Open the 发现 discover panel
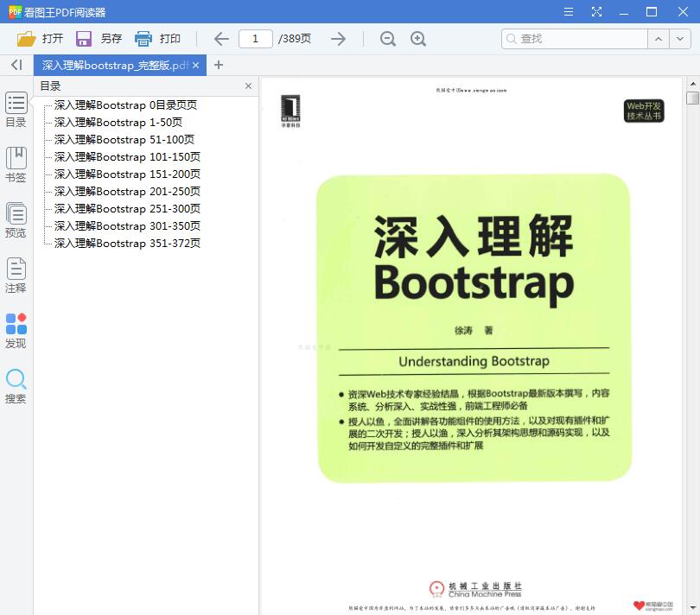Screen dimensions: 700x615 pyautogui.click(x=16, y=331)
